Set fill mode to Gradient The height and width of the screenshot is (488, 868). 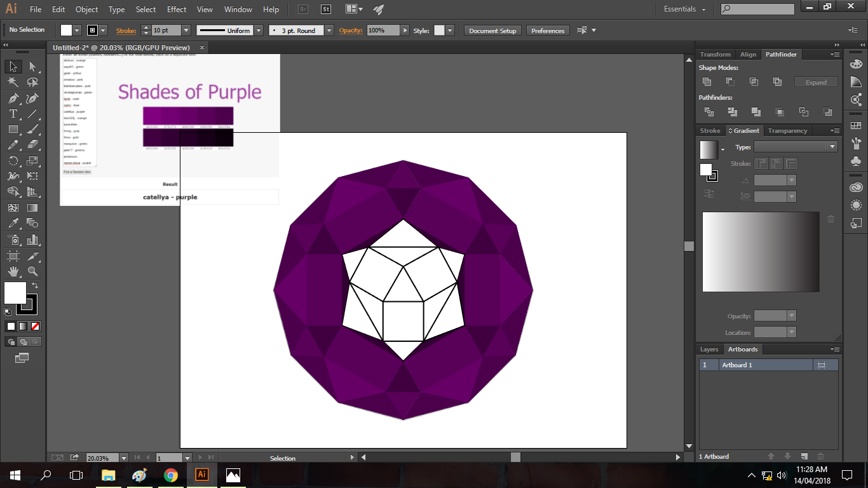[x=24, y=326]
